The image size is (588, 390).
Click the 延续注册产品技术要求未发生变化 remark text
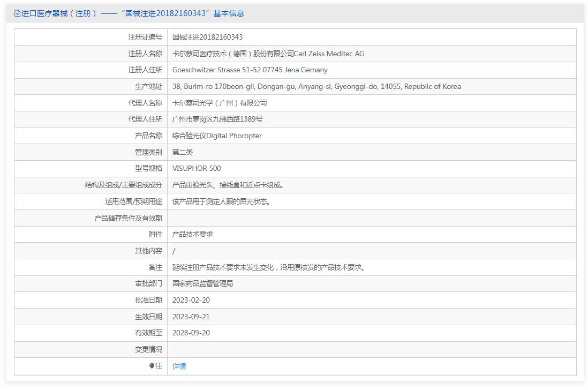tap(268, 267)
